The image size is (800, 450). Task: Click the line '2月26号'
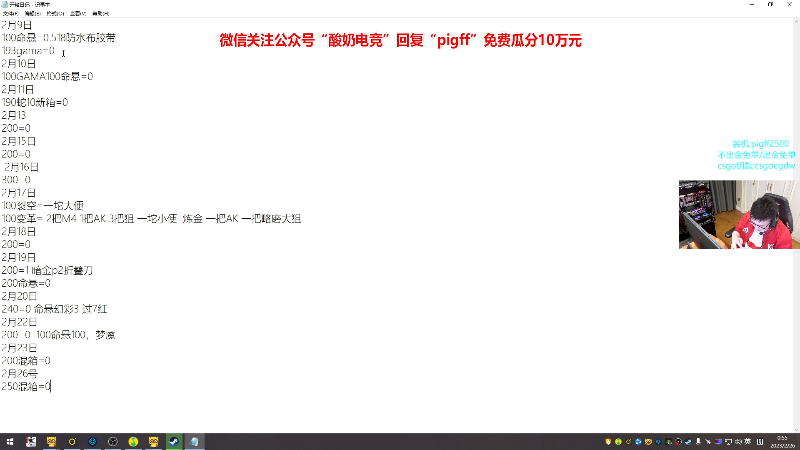pos(19,373)
